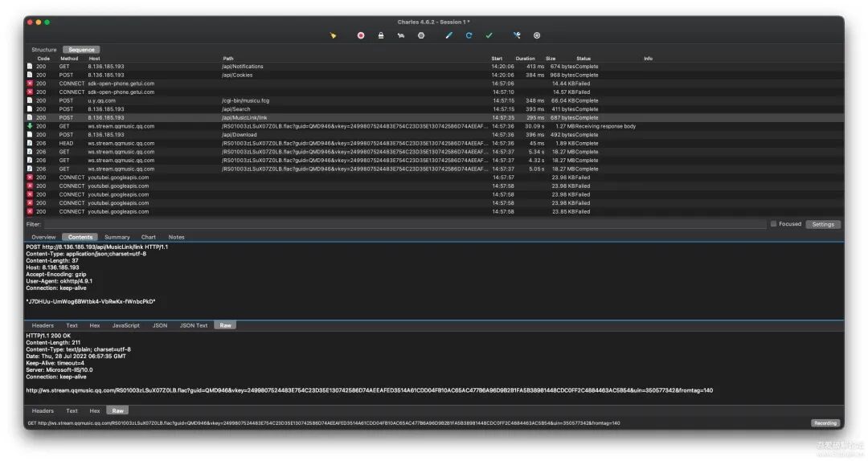Toggle the red Record button in toolbar
The image size is (868, 461).
(360, 35)
